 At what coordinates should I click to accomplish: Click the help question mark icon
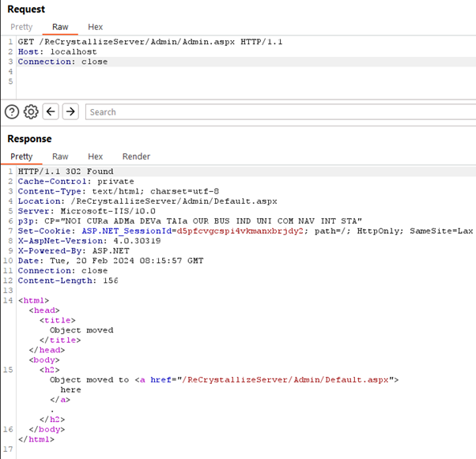pos(12,111)
